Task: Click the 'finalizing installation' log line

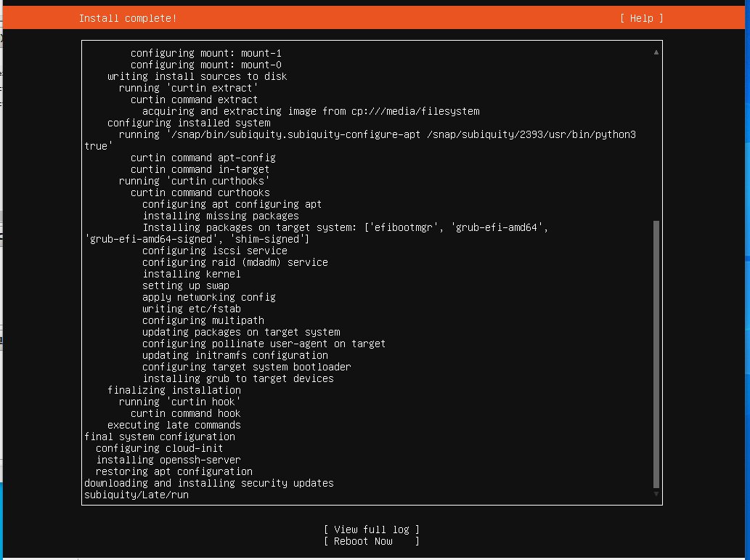Action: [x=174, y=390]
